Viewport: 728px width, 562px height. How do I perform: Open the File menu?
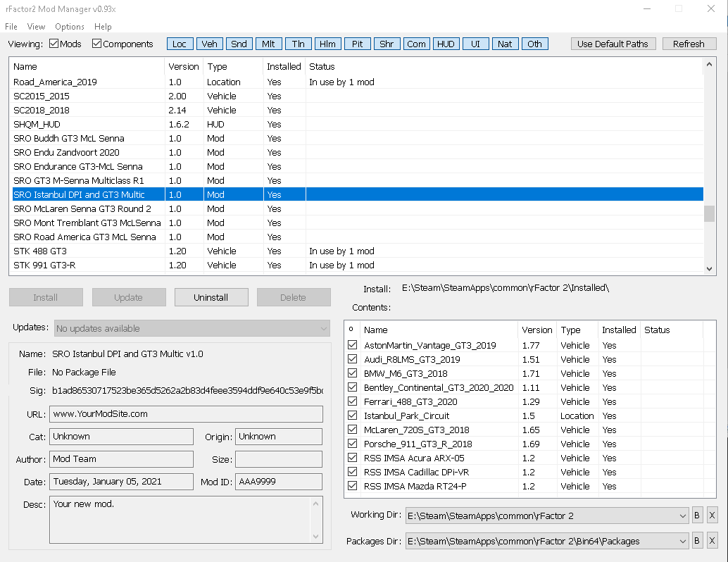(11, 27)
